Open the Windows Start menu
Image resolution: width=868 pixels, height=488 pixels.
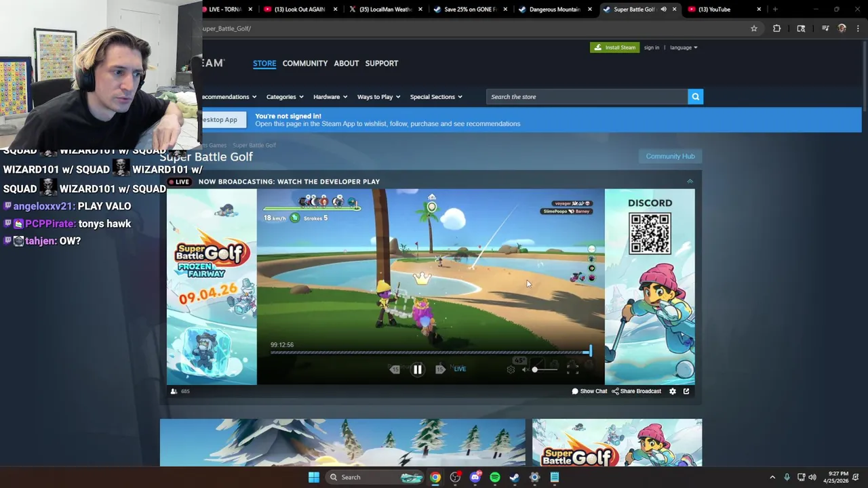pos(313,477)
